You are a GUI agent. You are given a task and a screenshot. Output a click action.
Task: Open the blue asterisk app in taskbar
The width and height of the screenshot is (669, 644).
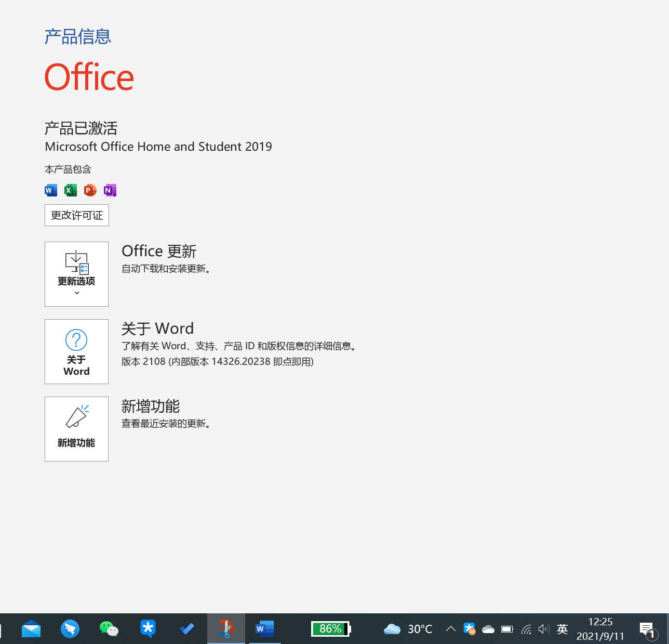148,629
